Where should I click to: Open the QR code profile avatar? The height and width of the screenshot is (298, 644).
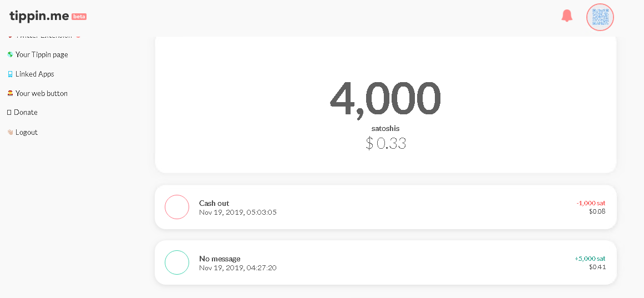click(600, 17)
